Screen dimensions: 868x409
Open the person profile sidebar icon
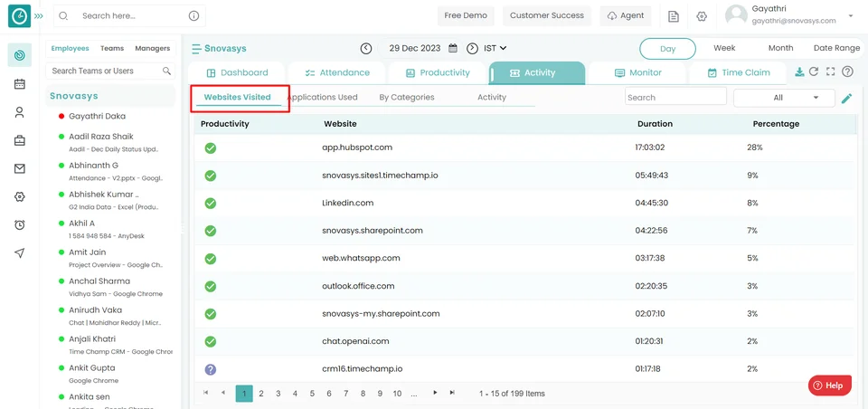click(19, 112)
